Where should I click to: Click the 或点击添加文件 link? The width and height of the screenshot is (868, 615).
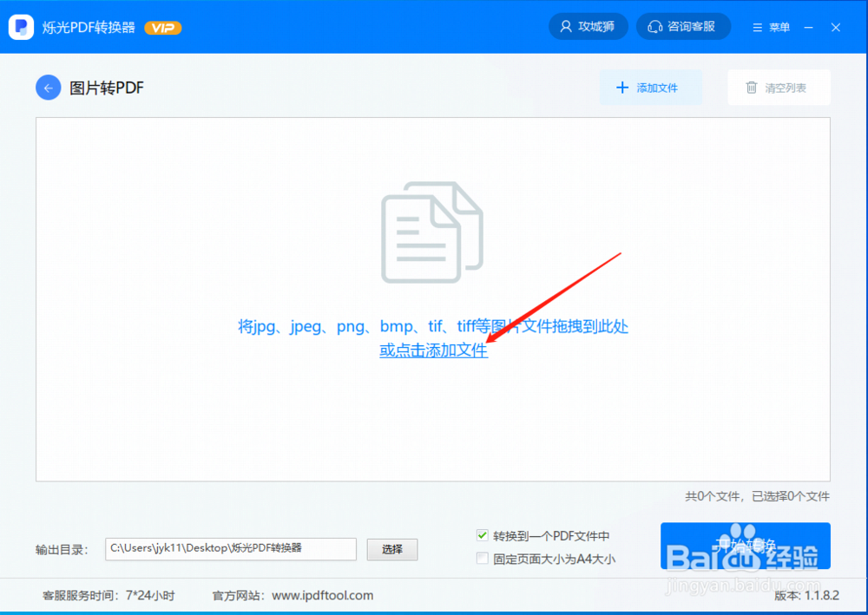click(433, 350)
